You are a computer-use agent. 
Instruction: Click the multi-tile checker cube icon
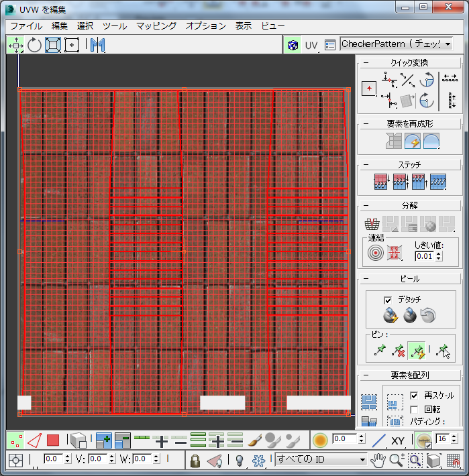[x=293, y=45]
